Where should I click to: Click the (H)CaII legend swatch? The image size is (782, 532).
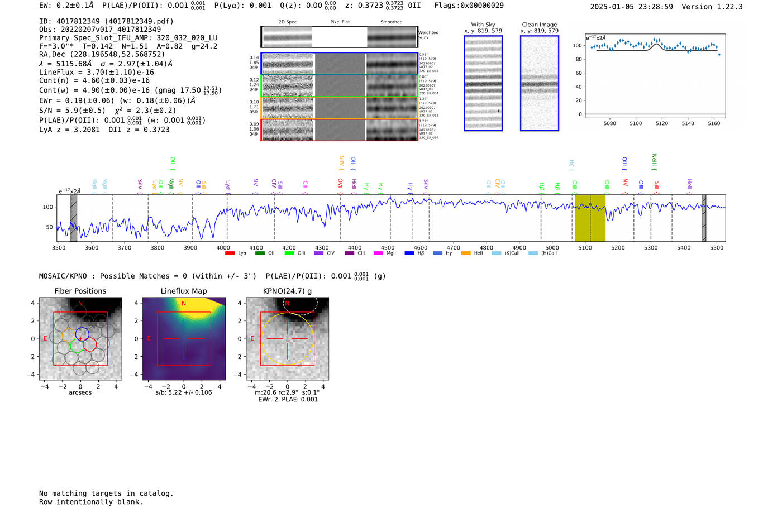click(x=533, y=253)
